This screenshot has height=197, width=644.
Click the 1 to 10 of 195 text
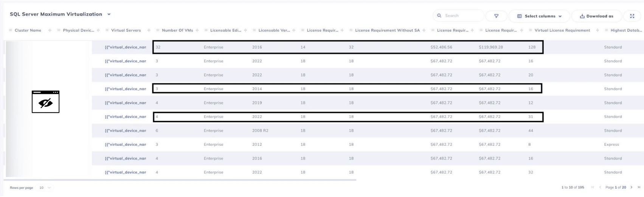(573, 187)
